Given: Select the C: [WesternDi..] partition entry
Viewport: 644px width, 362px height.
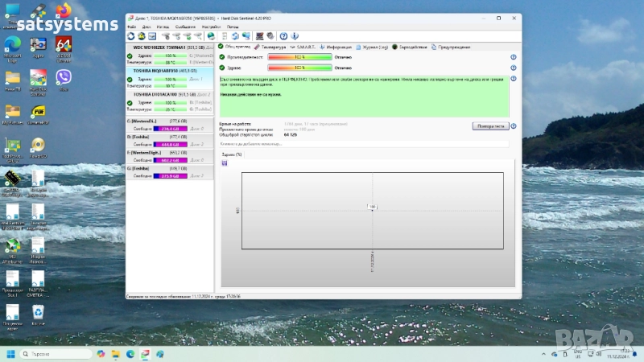Looking at the screenshot, I should (170, 121).
